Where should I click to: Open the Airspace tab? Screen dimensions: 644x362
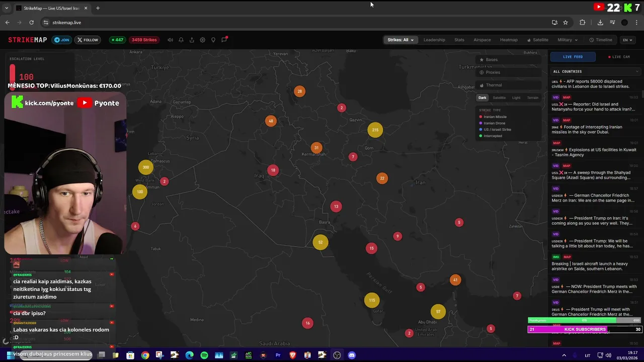point(482,40)
